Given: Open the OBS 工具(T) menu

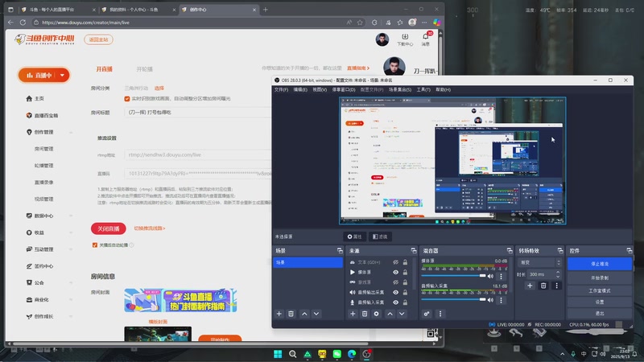Looking at the screenshot, I should coord(423,89).
